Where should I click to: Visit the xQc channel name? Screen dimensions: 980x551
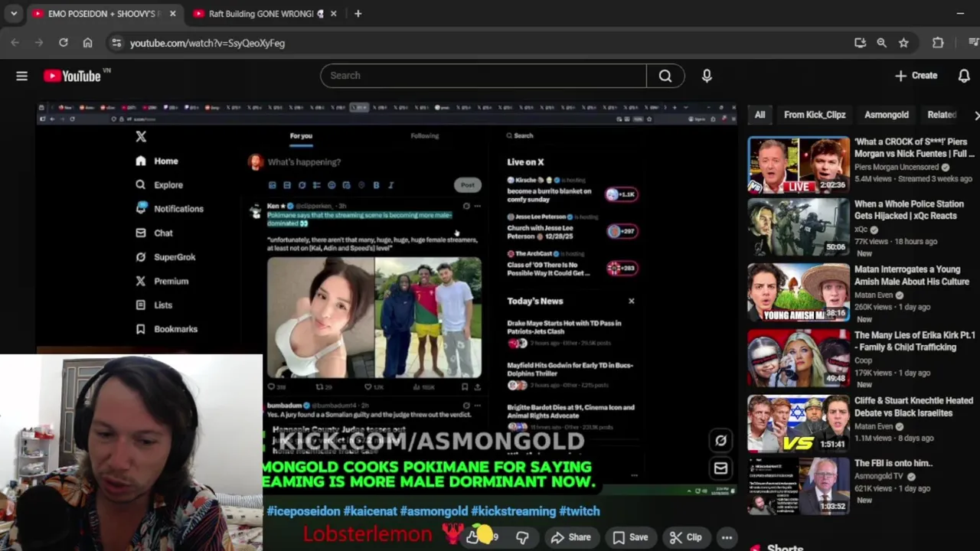pos(862,230)
